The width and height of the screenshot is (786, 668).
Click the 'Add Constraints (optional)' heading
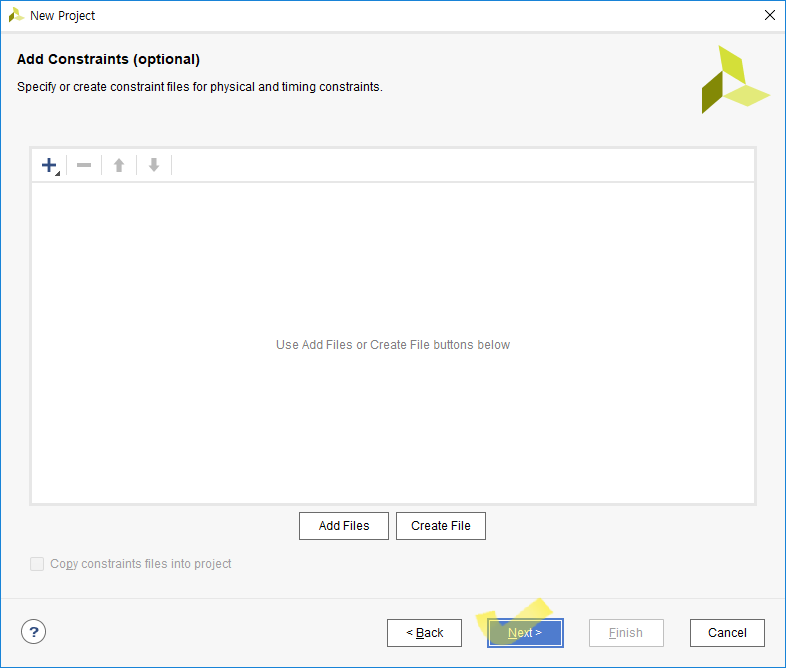point(108,59)
